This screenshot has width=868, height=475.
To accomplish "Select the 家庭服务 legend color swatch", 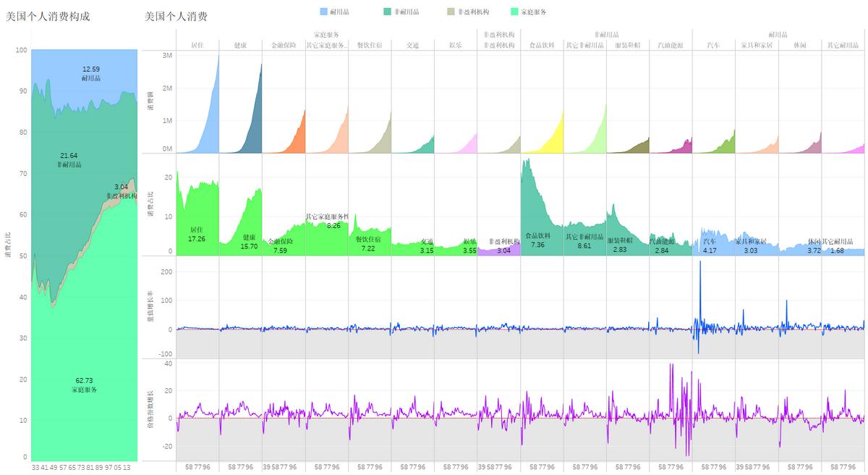I will [x=514, y=12].
